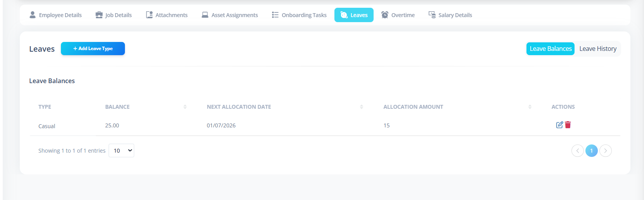Delete the Casual leave type via trash icon
Viewport: 644px width, 200px height.
tap(568, 125)
